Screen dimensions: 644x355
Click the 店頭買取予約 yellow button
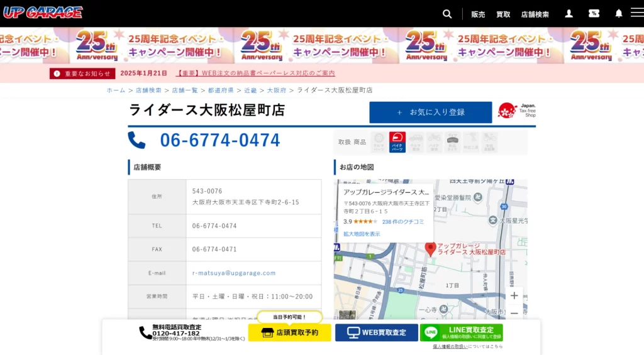[289, 332]
